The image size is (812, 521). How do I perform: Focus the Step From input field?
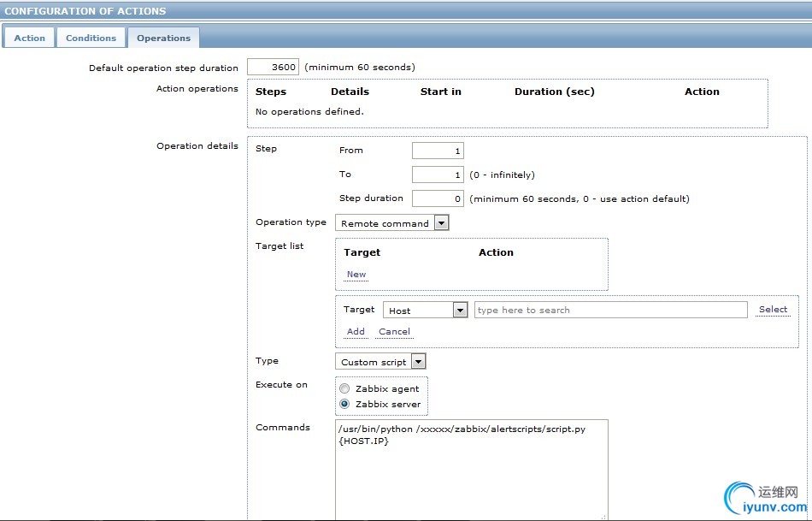point(438,151)
